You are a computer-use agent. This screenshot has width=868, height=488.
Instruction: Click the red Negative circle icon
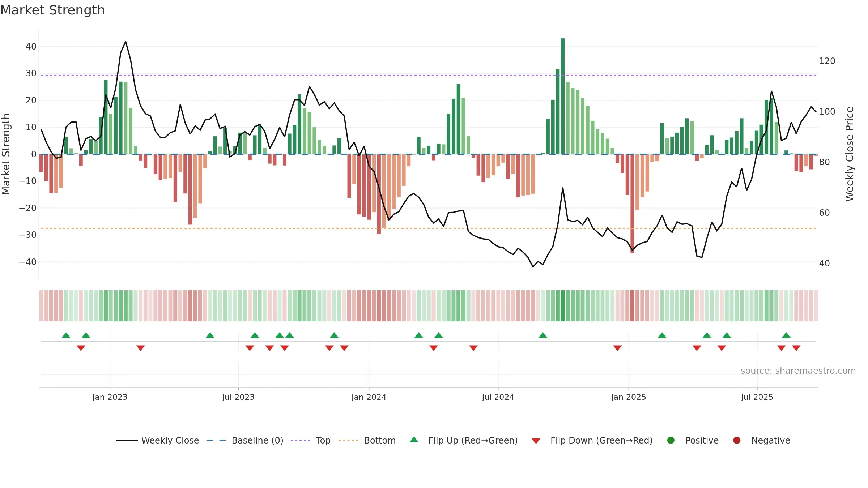coord(737,440)
